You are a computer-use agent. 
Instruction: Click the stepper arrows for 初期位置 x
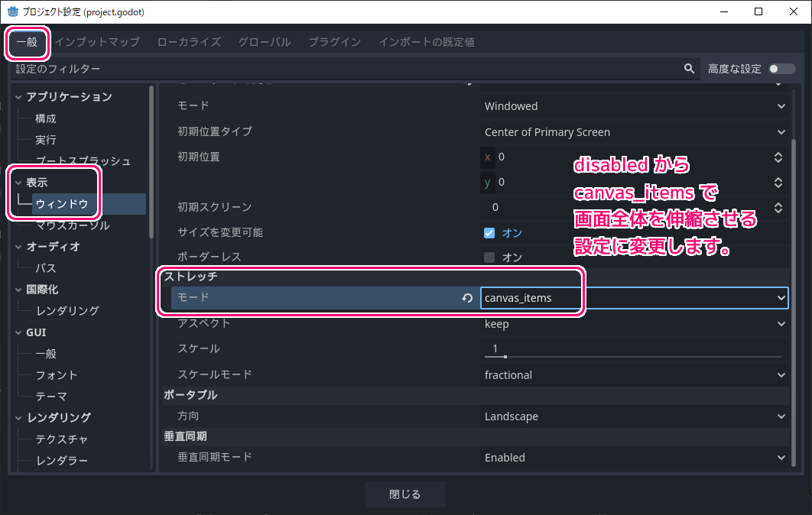(x=778, y=157)
